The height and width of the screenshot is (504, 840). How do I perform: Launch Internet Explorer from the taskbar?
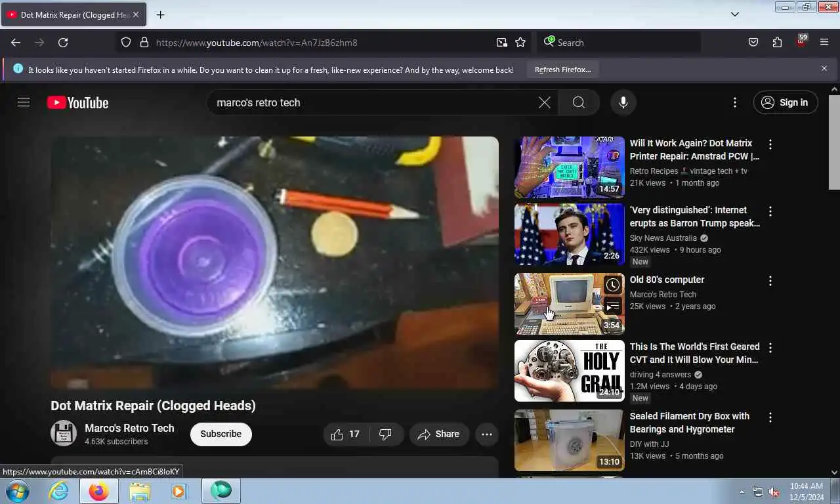click(x=59, y=491)
